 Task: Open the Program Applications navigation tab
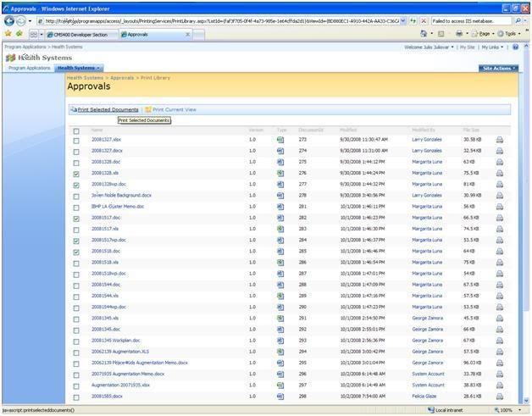[29, 68]
